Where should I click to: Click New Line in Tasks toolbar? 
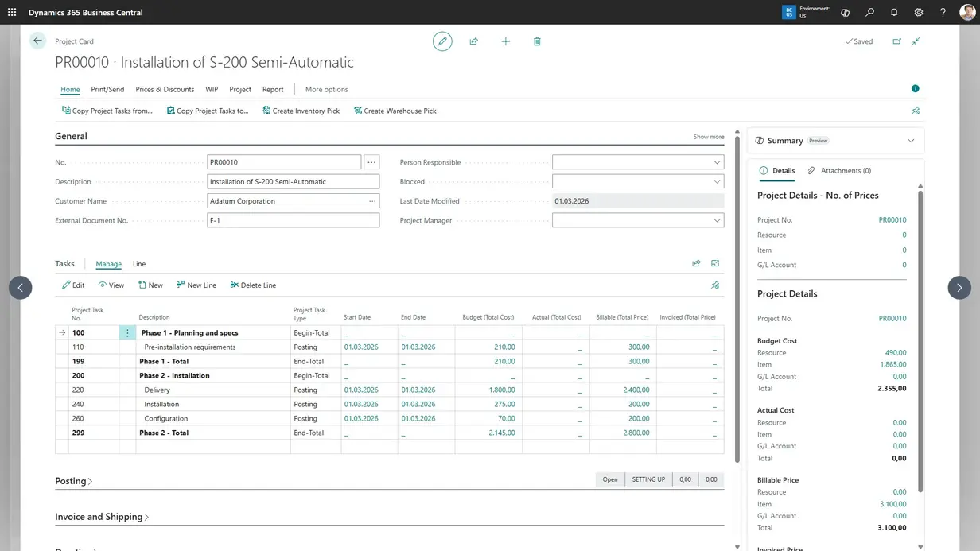[x=196, y=285]
